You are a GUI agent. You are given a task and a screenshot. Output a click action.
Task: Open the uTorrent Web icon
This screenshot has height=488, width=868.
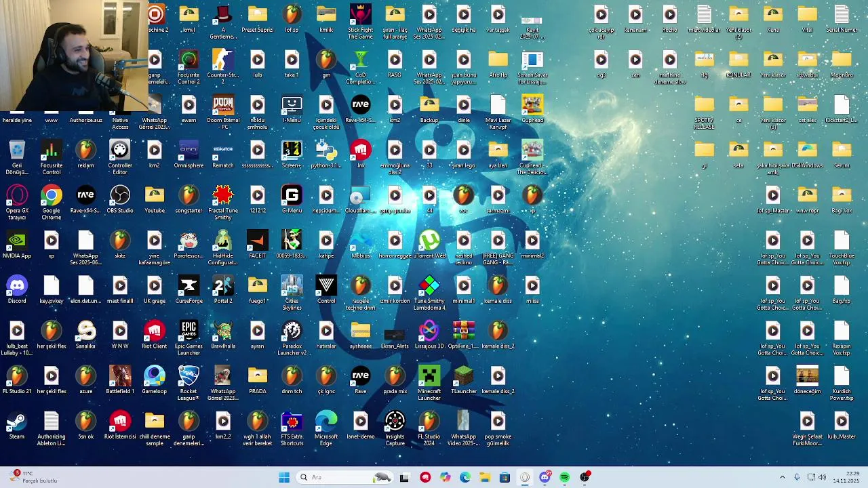click(x=429, y=245)
